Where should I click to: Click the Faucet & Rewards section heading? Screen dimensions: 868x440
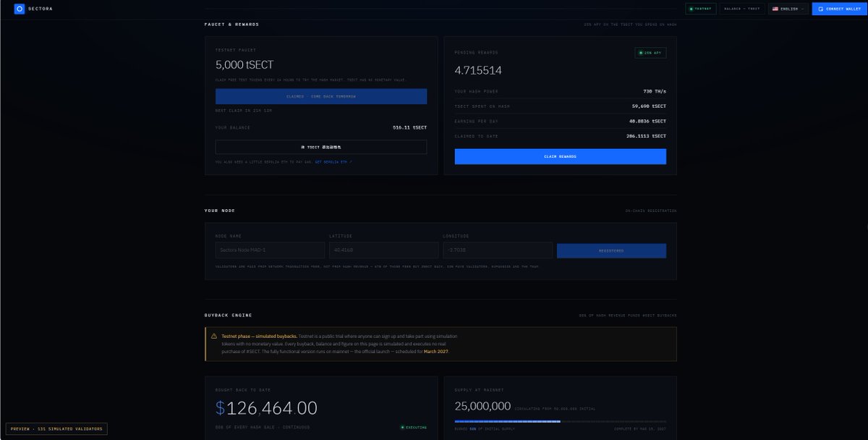coord(231,24)
